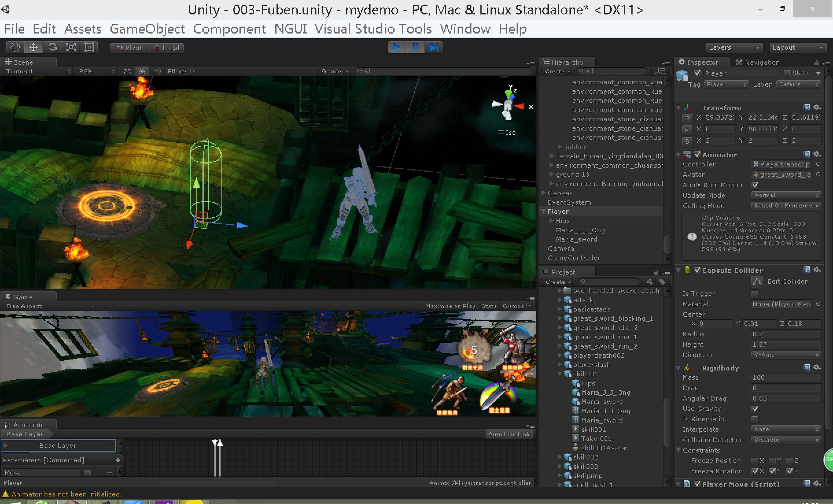This screenshot has height=504, width=833.
Task: Open the Layers dropdown
Action: (734, 48)
